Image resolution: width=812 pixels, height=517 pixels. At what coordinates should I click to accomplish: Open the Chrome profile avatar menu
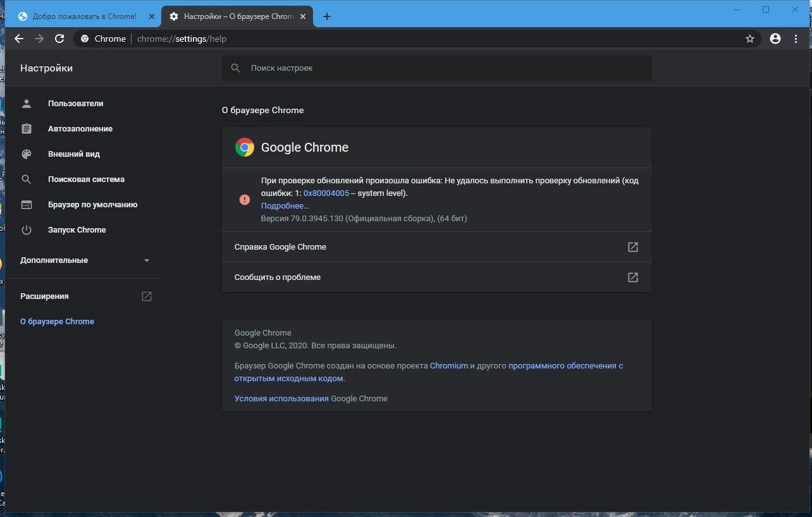775,39
